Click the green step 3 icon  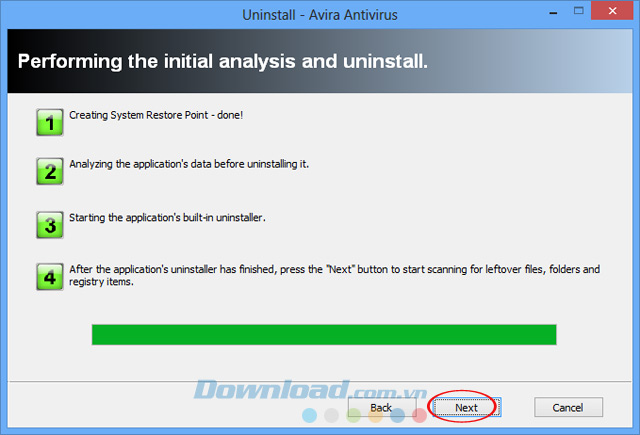pos(50,224)
